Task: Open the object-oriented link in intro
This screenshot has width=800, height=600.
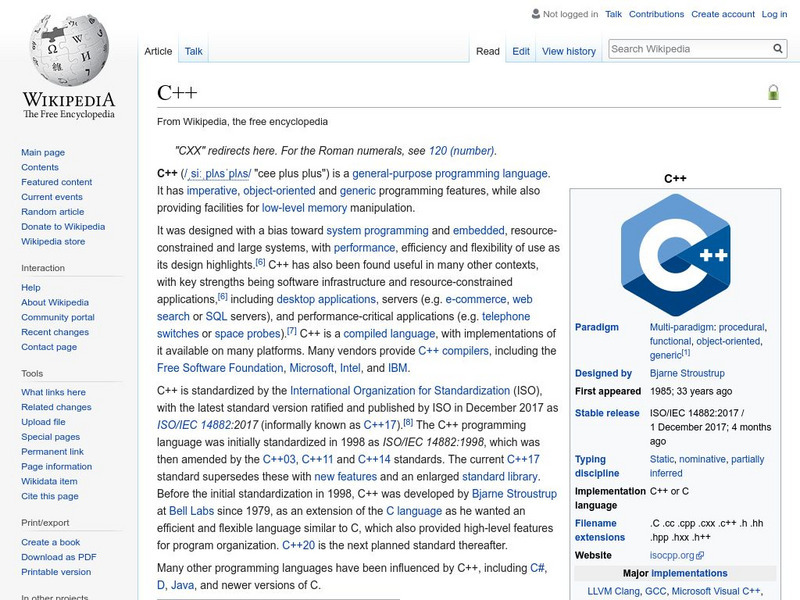Action: (x=279, y=191)
